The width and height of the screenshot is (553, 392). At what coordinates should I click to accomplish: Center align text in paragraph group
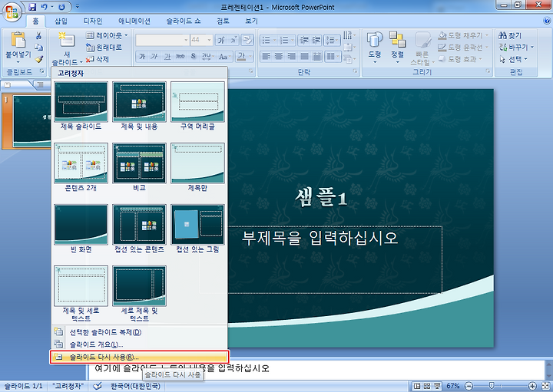point(279,56)
